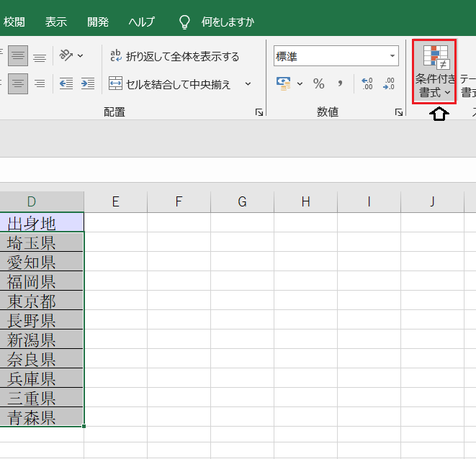
Task: Select the 愛知県 cell
Action: (x=42, y=261)
